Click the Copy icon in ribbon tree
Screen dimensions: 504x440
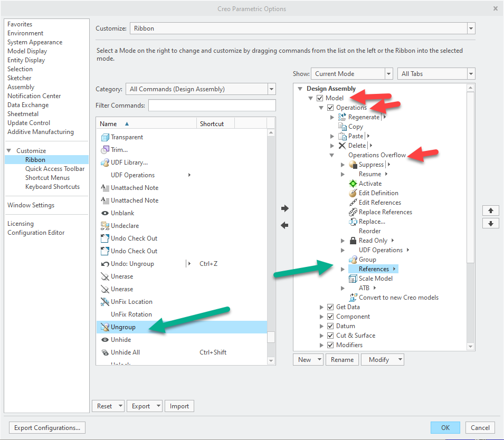(x=342, y=127)
